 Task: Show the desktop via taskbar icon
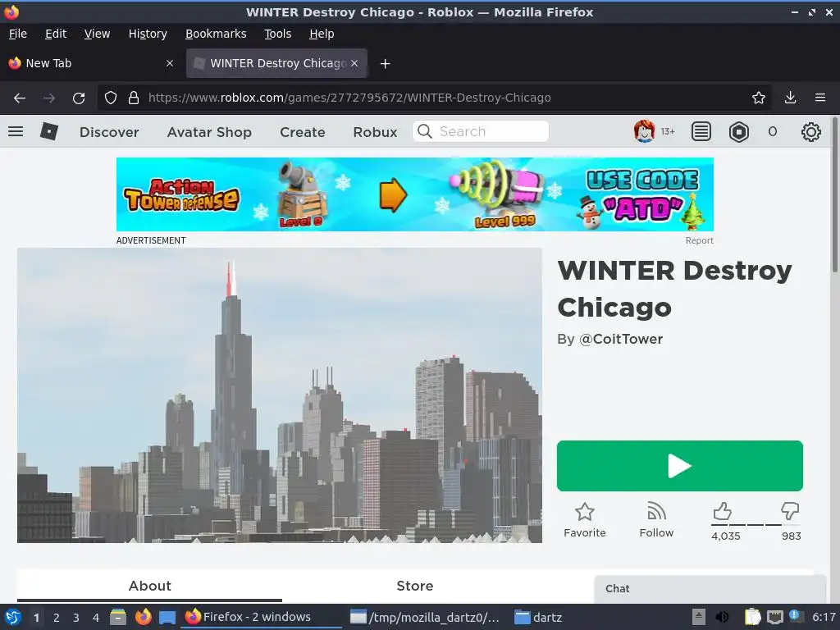point(167,617)
